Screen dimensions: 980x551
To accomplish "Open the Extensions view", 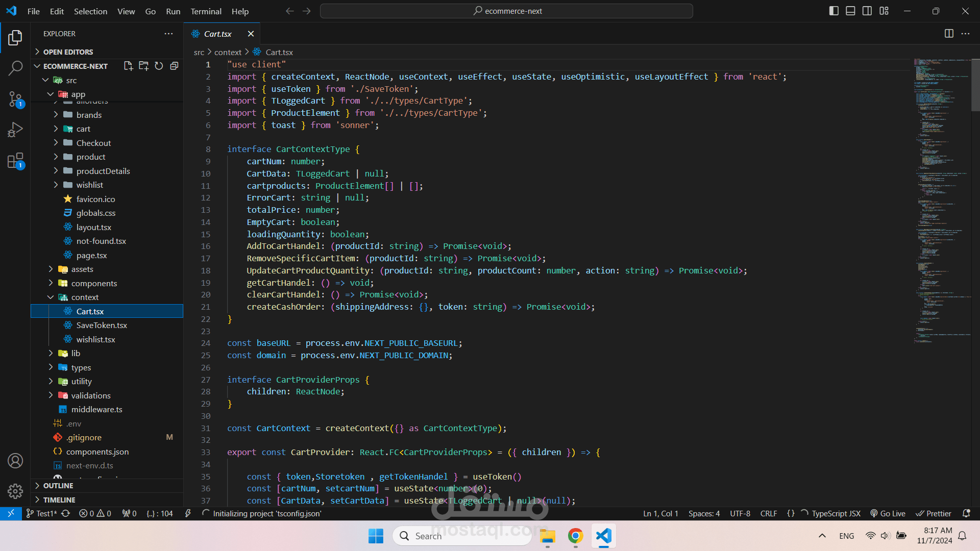I will (15, 161).
